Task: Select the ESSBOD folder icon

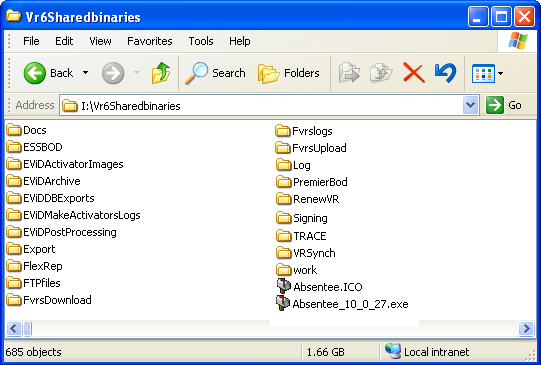Action: [x=14, y=147]
